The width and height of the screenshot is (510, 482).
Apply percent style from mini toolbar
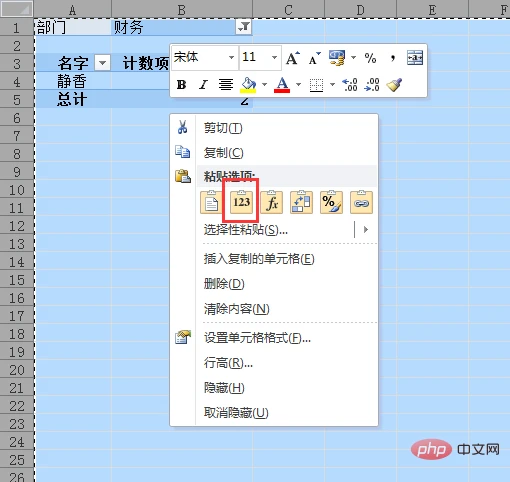coord(370,58)
